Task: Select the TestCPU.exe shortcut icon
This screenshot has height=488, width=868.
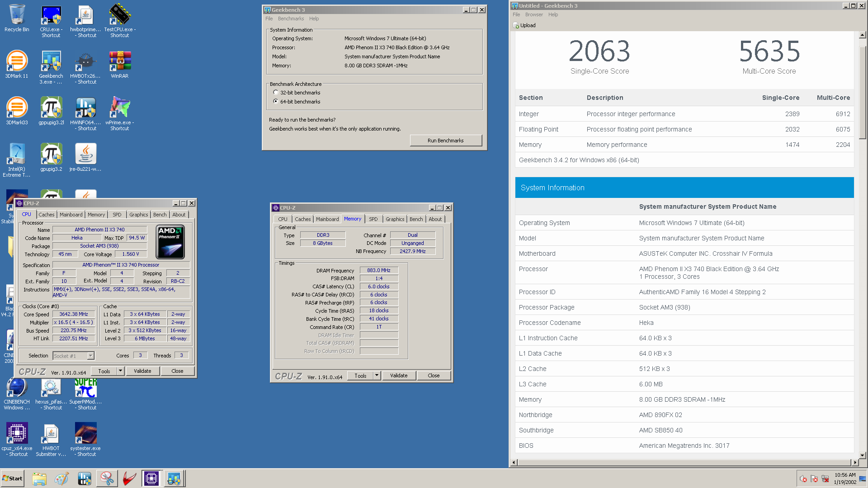Action: (x=120, y=21)
